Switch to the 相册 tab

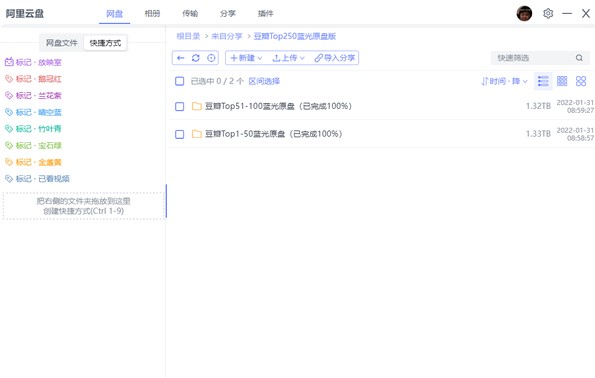(x=152, y=14)
